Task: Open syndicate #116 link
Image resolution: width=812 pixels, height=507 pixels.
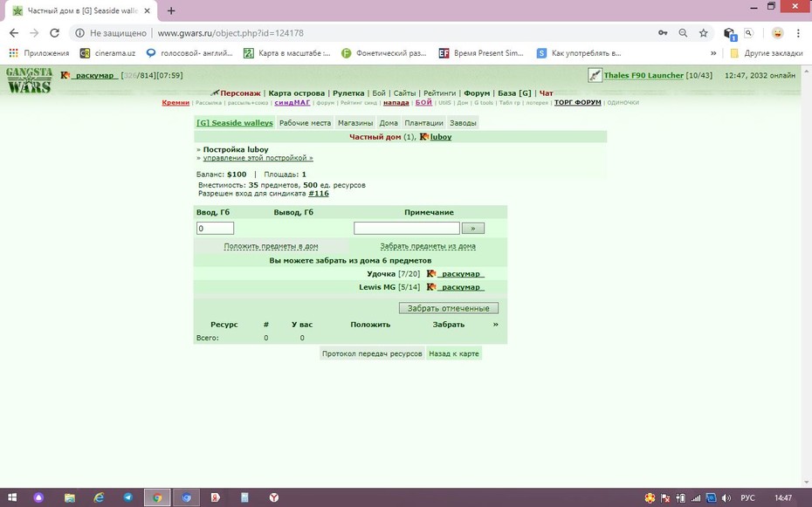Action: 319,194
